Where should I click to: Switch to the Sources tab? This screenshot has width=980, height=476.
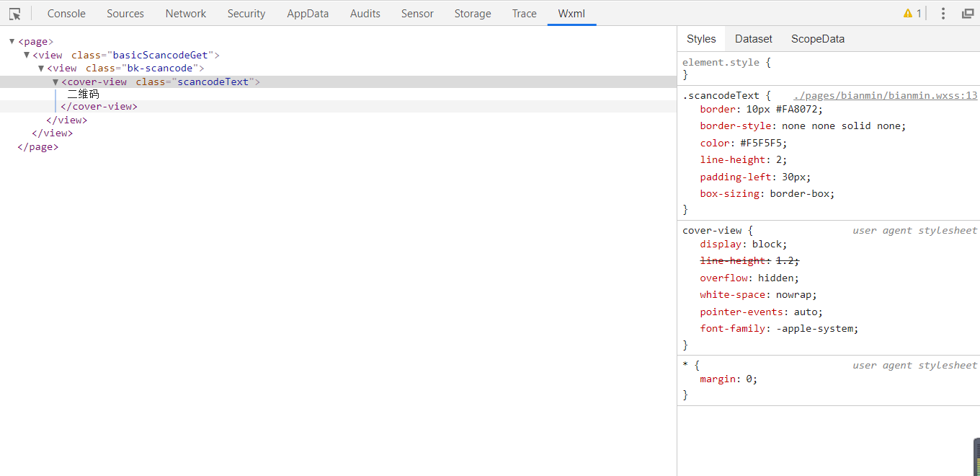(125, 14)
